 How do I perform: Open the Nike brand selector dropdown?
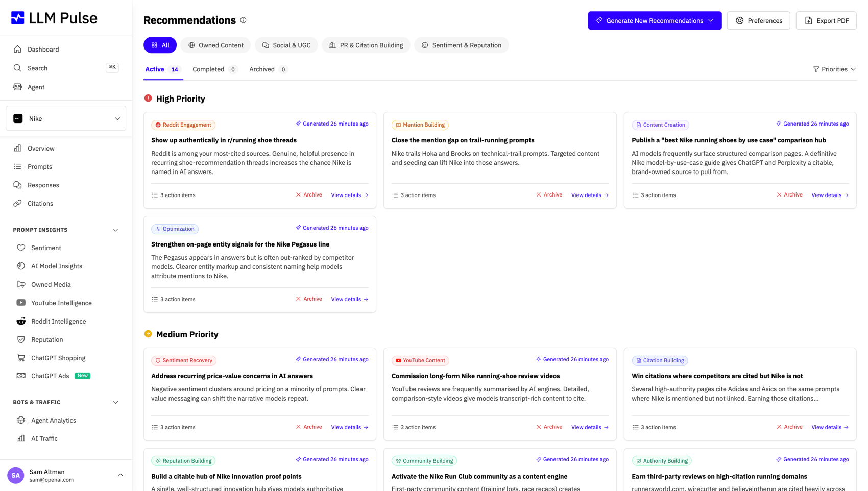click(x=66, y=119)
